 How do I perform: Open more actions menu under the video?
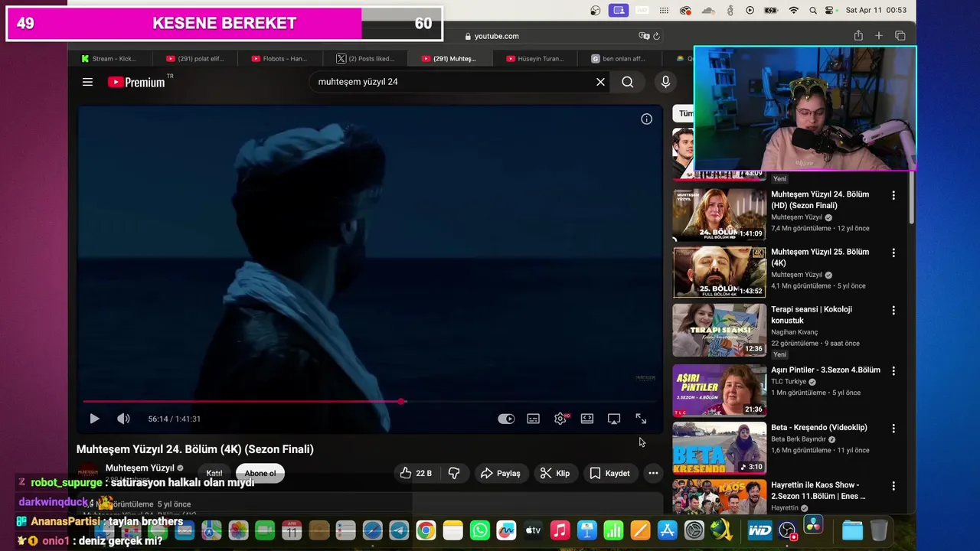(x=653, y=473)
